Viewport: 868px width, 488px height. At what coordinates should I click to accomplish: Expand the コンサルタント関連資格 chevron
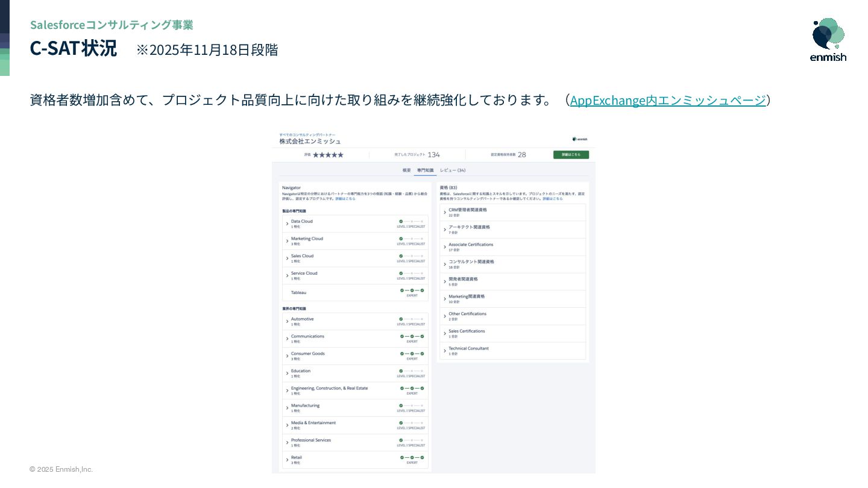[x=445, y=264]
